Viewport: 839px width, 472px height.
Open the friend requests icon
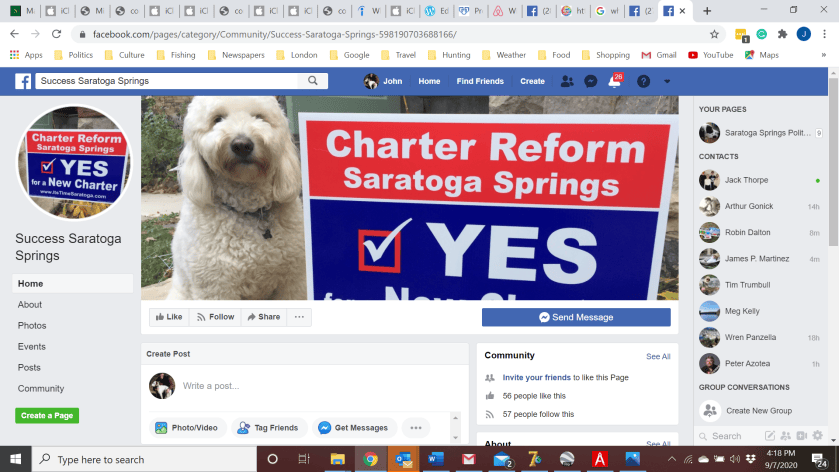pyautogui.click(x=567, y=81)
